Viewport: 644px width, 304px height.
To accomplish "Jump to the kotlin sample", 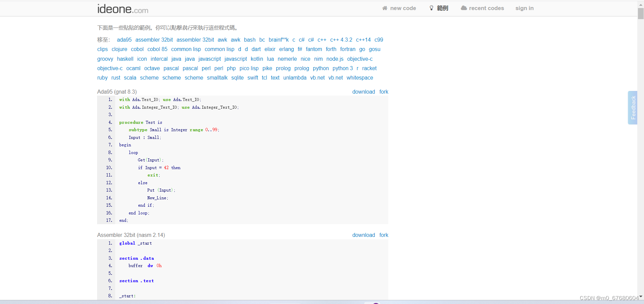I will click(x=257, y=59).
